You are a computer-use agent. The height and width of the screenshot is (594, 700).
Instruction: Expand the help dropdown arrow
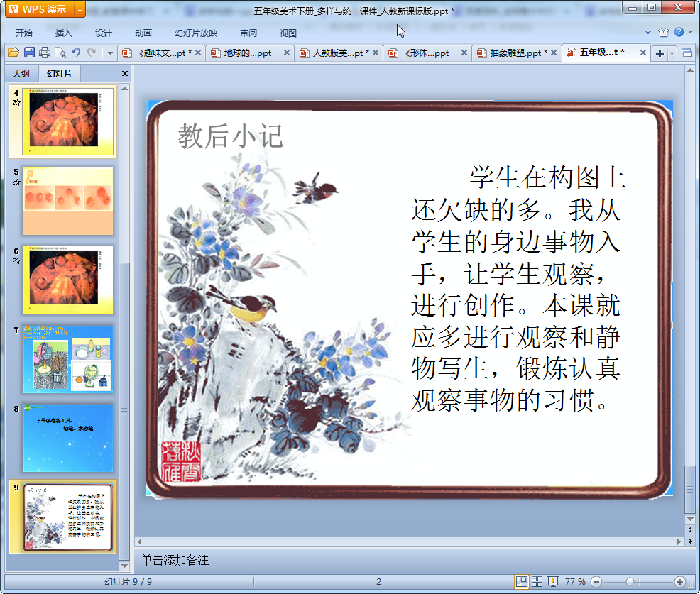[x=691, y=32]
